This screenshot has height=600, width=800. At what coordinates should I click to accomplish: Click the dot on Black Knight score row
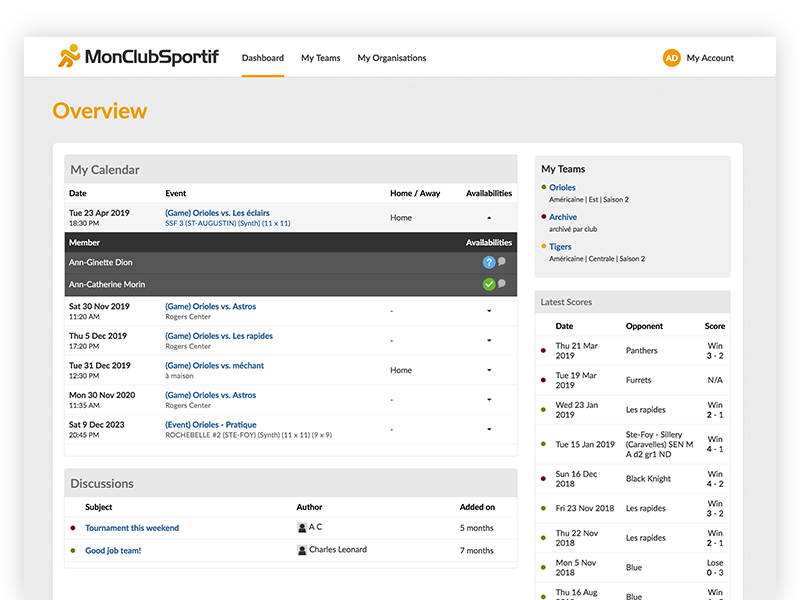tap(543, 479)
